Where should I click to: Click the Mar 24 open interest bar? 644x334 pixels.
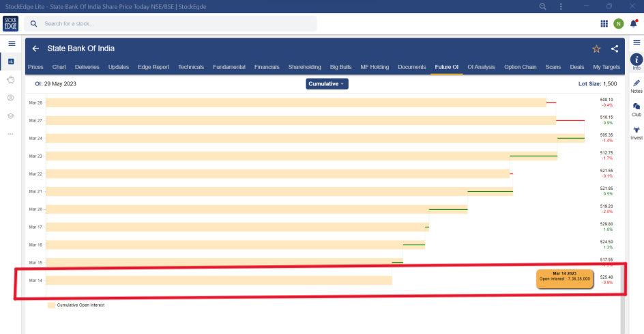300,138
